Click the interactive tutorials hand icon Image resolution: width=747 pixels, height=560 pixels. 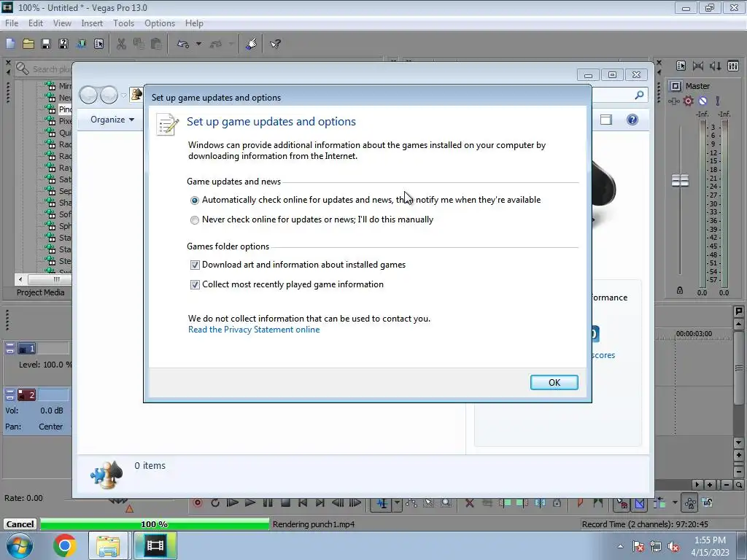pyautogui.click(x=252, y=44)
